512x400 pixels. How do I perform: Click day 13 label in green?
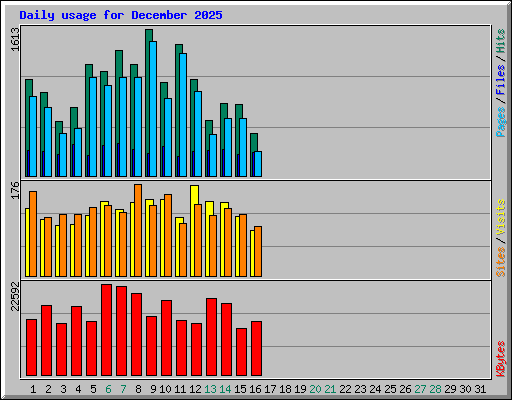click(x=210, y=389)
